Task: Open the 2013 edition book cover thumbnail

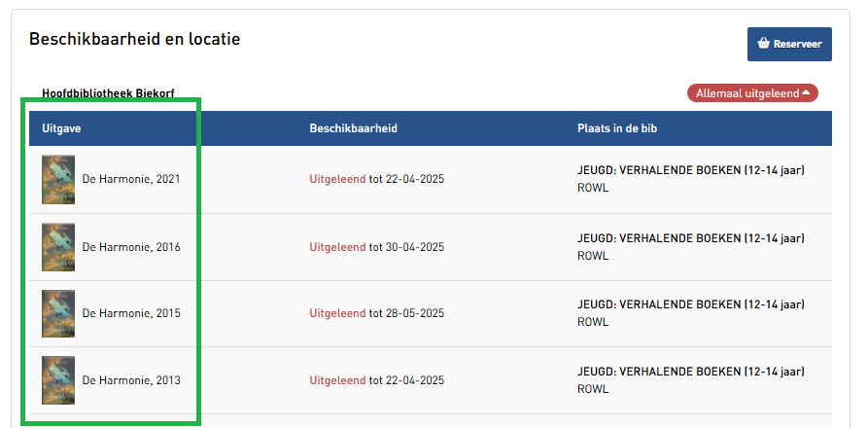Action: pyautogui.click(x=58, y=380)
